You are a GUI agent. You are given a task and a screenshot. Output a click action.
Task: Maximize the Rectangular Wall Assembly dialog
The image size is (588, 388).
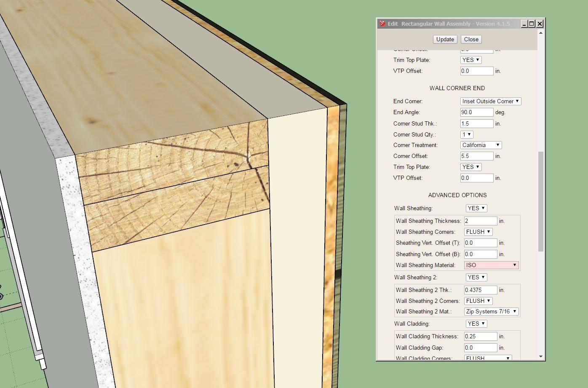(x=532, y=24)
